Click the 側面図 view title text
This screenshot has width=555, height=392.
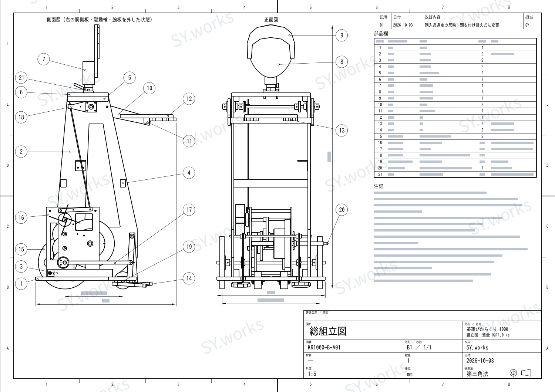point(100,20)
